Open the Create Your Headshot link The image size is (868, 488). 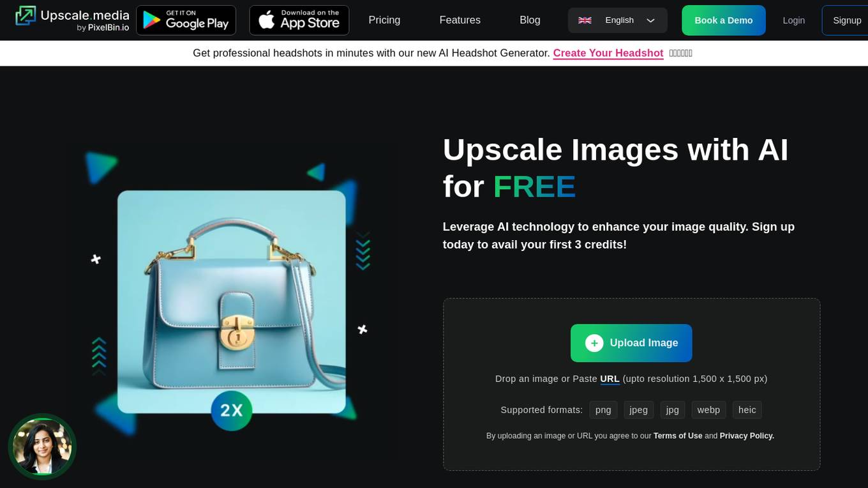(x=608, y=53)
